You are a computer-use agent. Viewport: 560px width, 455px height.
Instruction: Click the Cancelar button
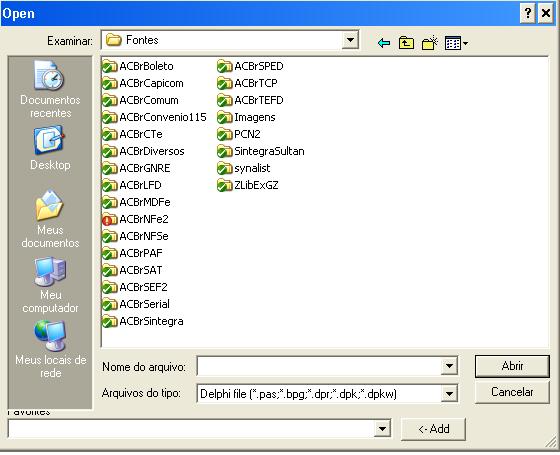[x=512, y=392]
